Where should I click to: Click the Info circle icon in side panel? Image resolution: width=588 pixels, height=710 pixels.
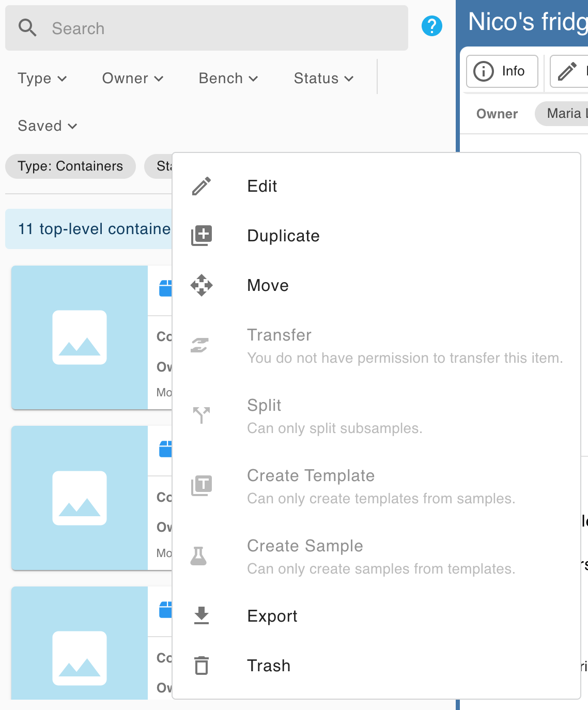pyautogui.click(x=484, y=71)
